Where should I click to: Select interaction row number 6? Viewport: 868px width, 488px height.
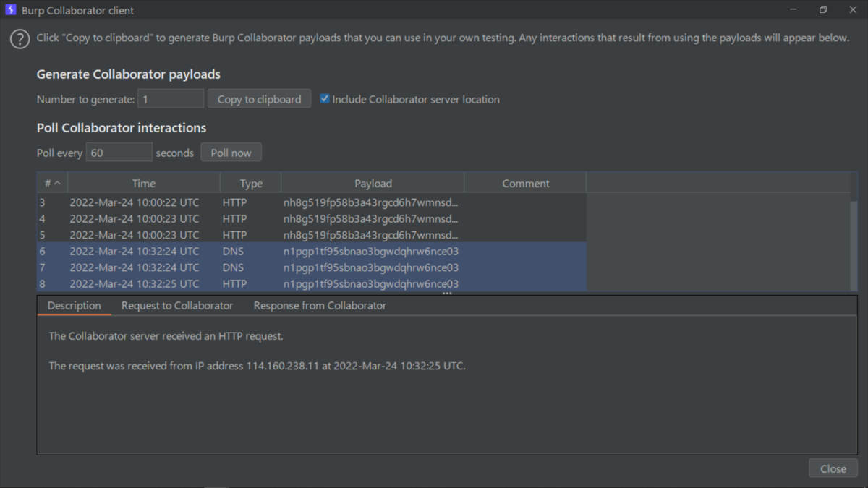point(312,251)
